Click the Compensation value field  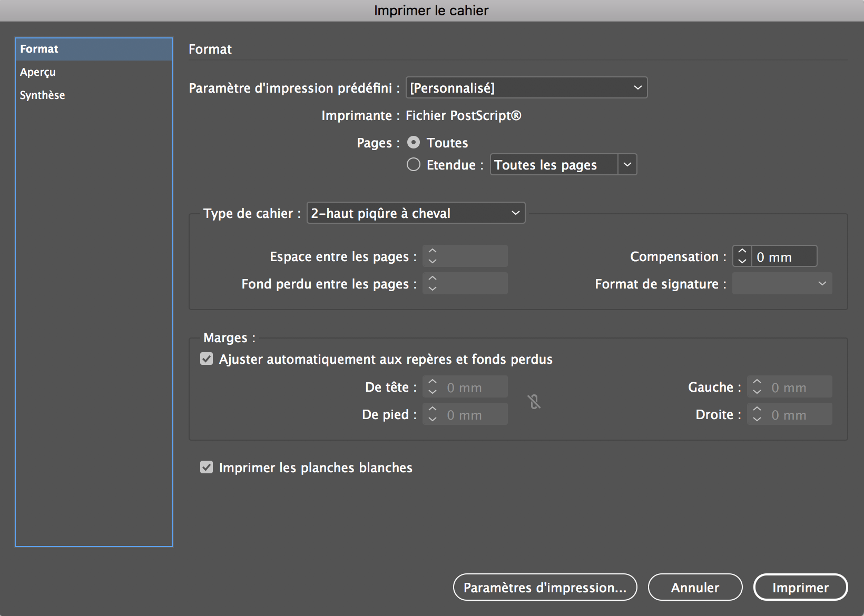(x=784, y=257)
